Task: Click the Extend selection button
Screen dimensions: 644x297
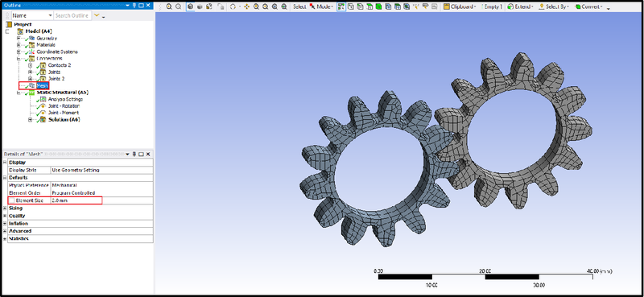Action: (x=520, y=6)
